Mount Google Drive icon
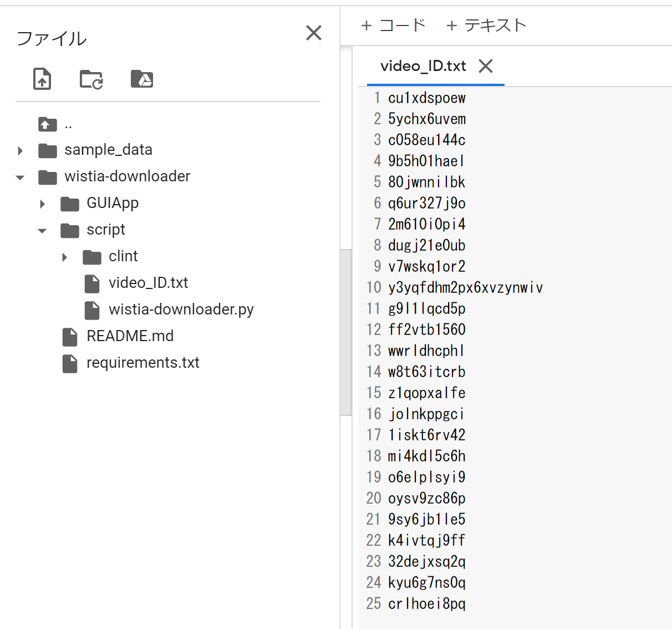 pos(142,79)
